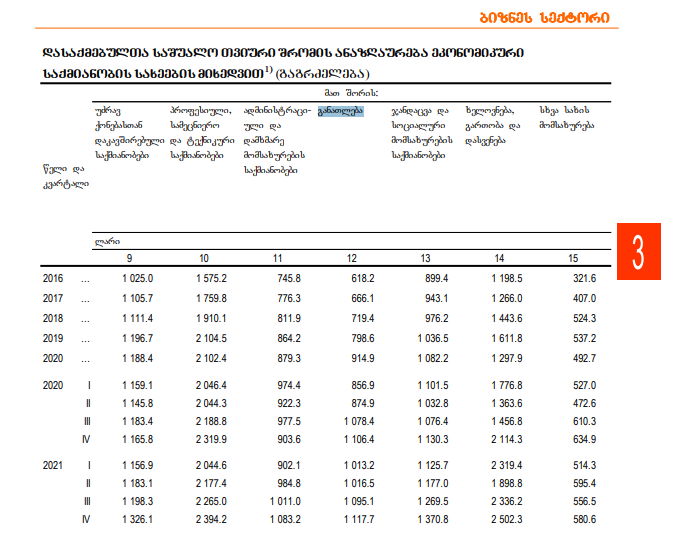The height and width of the screenshot is (544, 678).
Task: Click column number 9 heading
Action: point(132,259)
